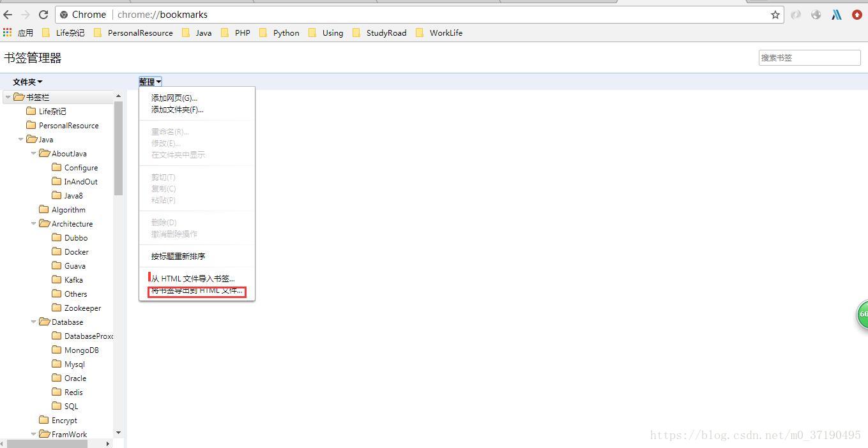Select the Mysql folder in tree
The width and height of the screenshot is (868, 448).
point(68,364)
